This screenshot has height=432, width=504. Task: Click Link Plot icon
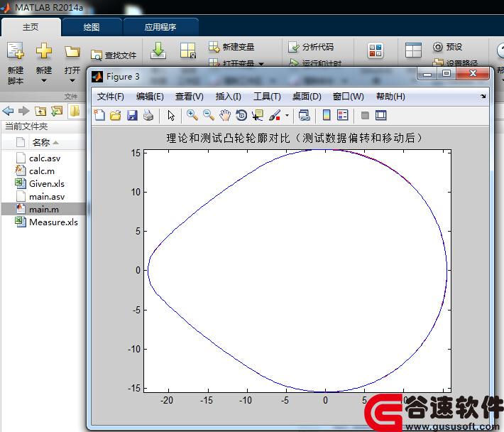coord(304,115)
